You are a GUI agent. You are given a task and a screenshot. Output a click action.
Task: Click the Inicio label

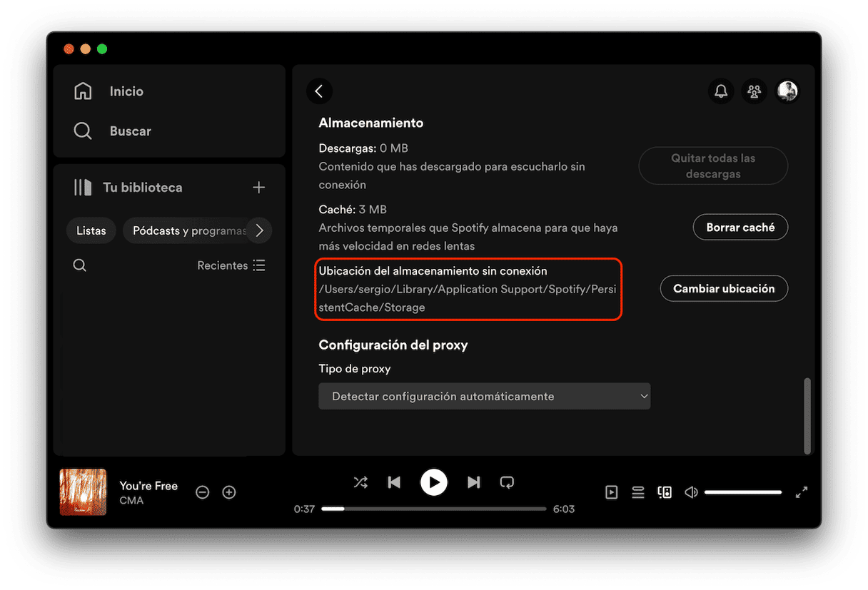pos(126,91)
